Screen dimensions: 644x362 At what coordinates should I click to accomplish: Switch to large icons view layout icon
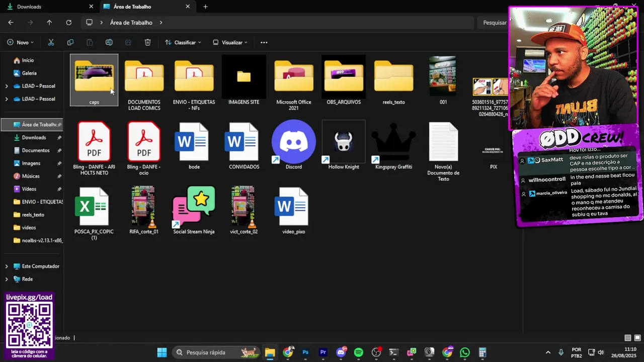(637, 338)
